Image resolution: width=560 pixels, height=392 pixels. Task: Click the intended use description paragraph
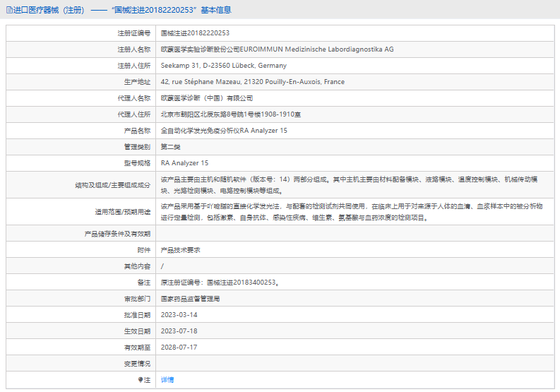pos(352,212)
